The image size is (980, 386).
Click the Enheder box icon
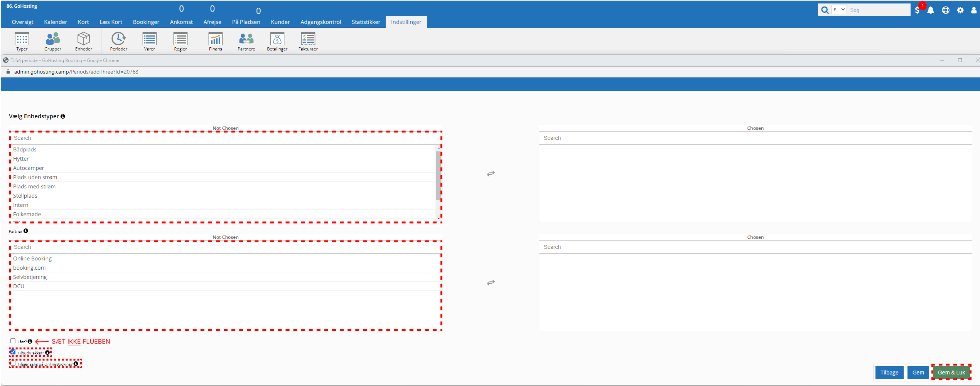(x=84, y=39)
